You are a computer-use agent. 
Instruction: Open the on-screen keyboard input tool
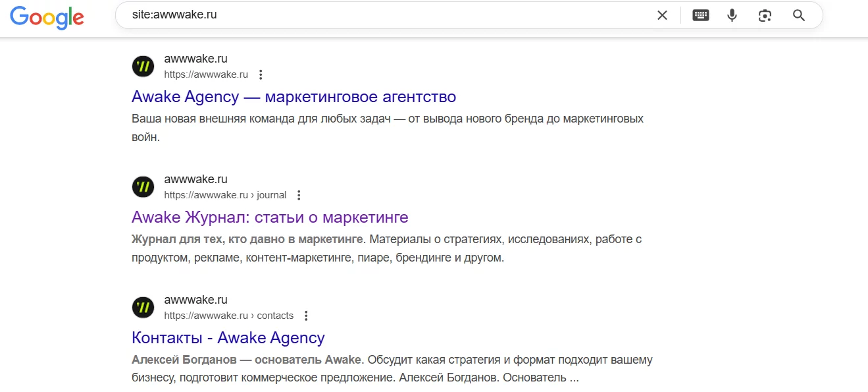click(x=701, y=15)
